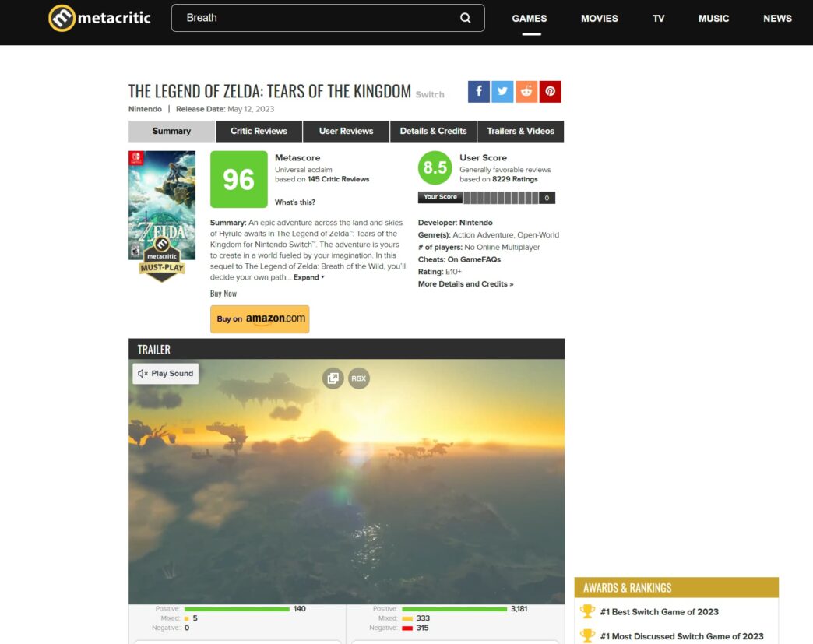Click the Buy on Amazon.com button
This screenshot has height=644, width=813.
(x=260, y=319)
